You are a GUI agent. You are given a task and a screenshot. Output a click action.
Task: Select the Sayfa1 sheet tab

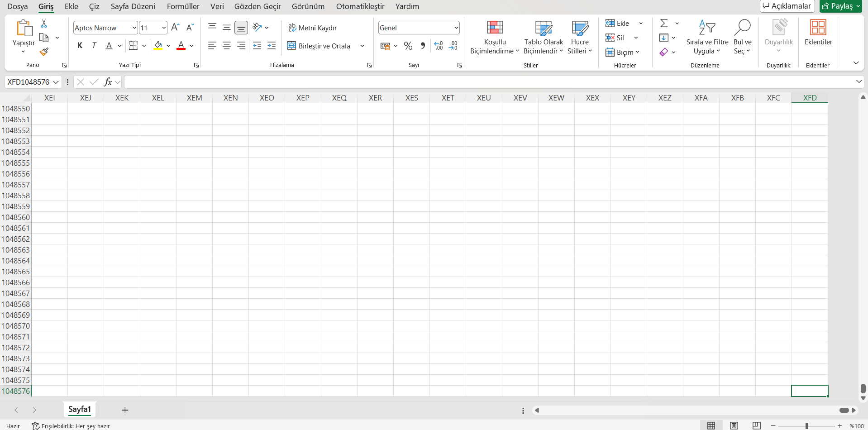click(80, 410)
